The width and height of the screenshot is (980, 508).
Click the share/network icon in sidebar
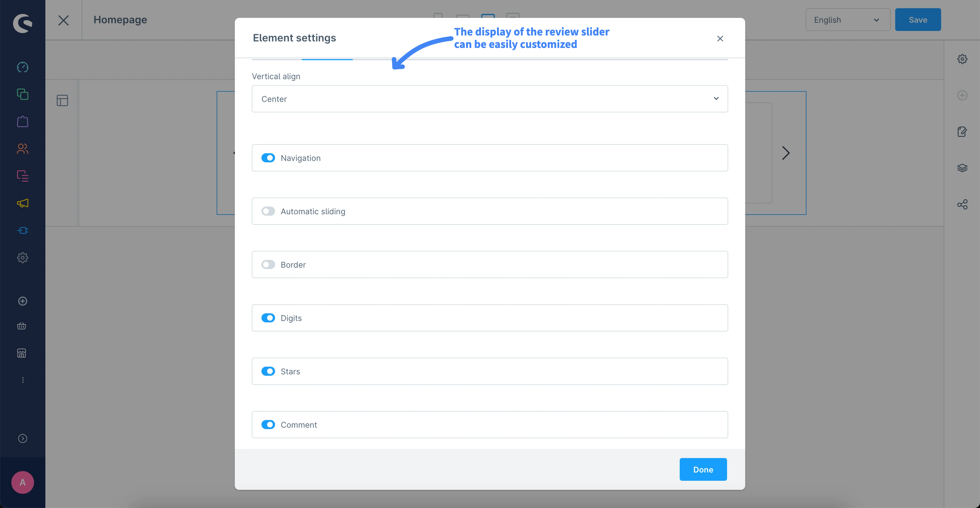coord(962,204)
